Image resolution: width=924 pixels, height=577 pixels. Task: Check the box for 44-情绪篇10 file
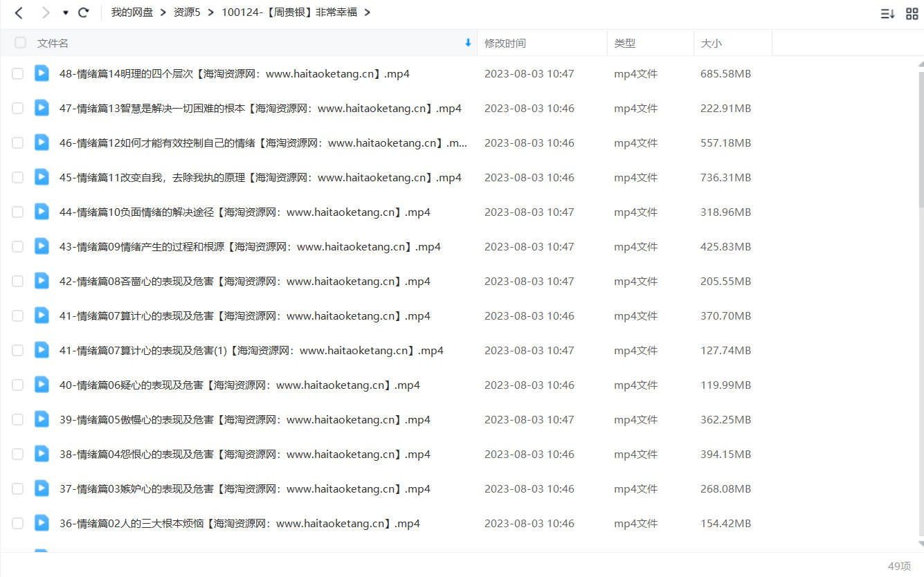[x=17, y=212]
